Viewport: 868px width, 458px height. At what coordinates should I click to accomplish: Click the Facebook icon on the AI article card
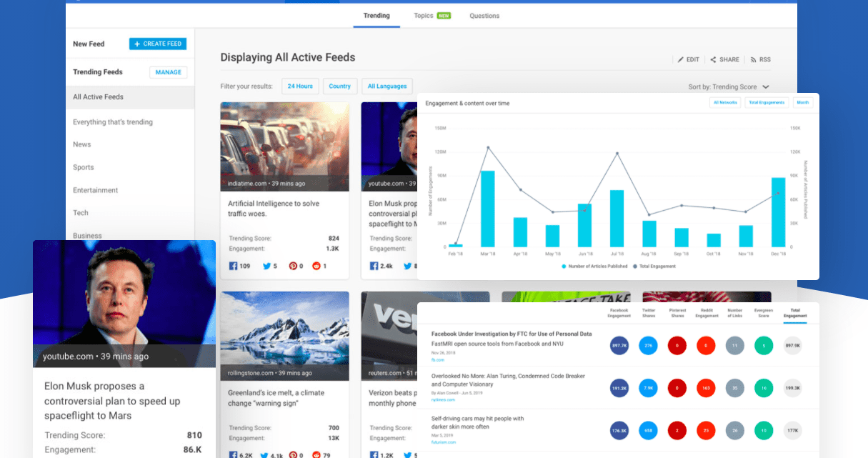234,265
